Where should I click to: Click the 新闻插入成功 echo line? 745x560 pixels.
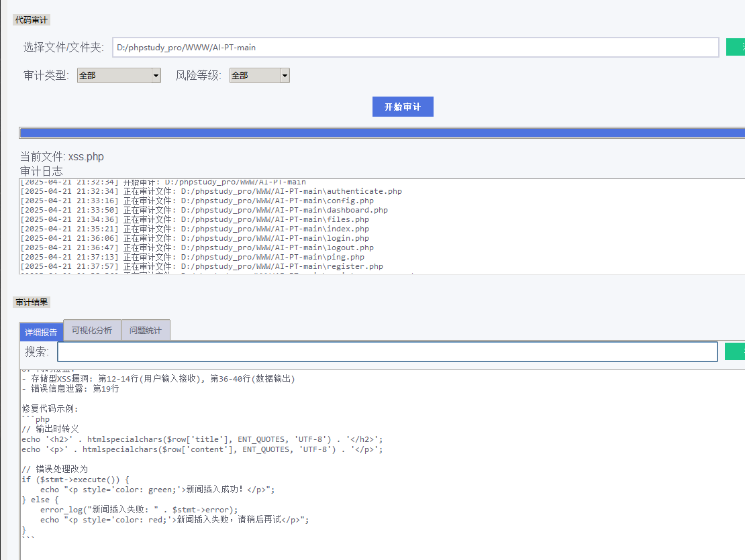tap(157, 490)
